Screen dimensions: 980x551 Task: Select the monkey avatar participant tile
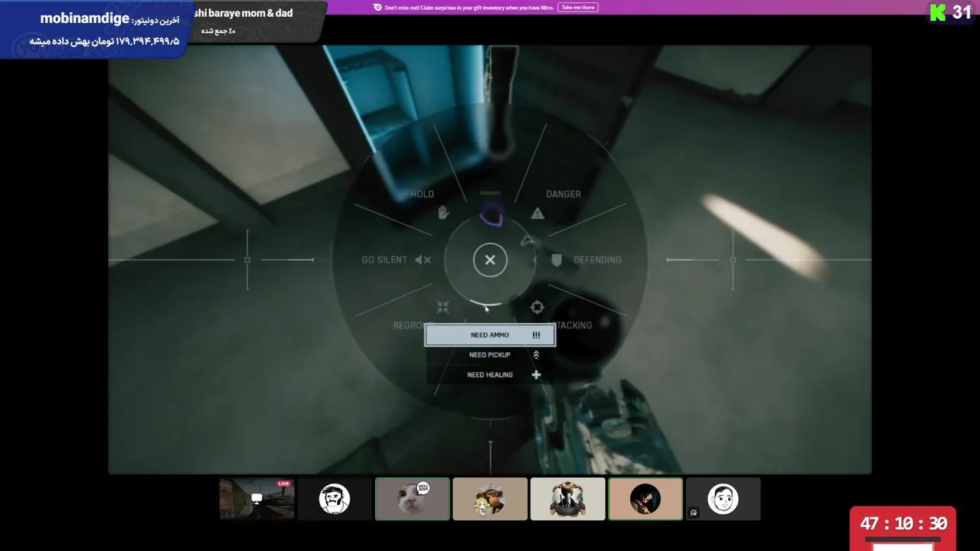490,499
